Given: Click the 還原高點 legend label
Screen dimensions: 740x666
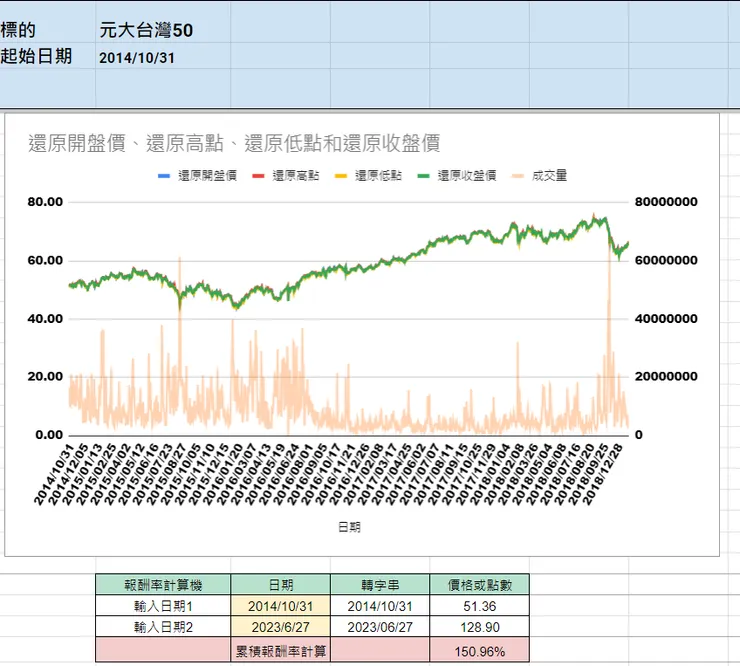Looking at the screenshot, I should tap(296, 176).
